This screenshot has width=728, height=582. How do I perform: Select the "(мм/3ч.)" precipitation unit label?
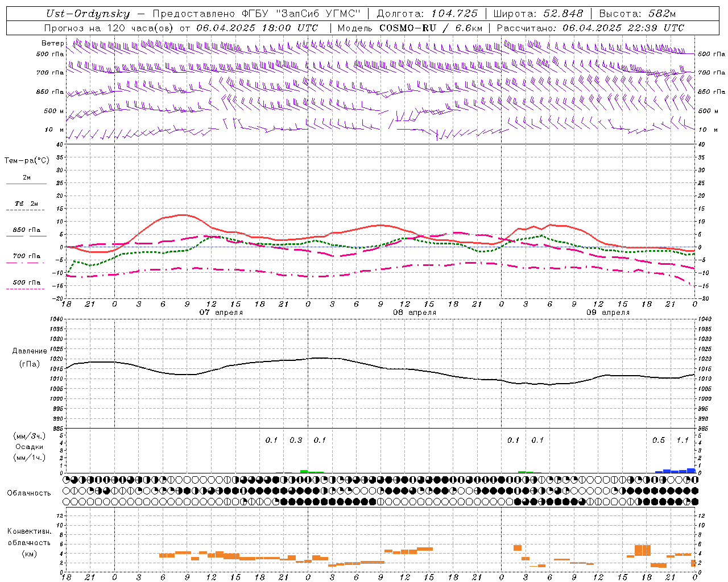(30, 436)
